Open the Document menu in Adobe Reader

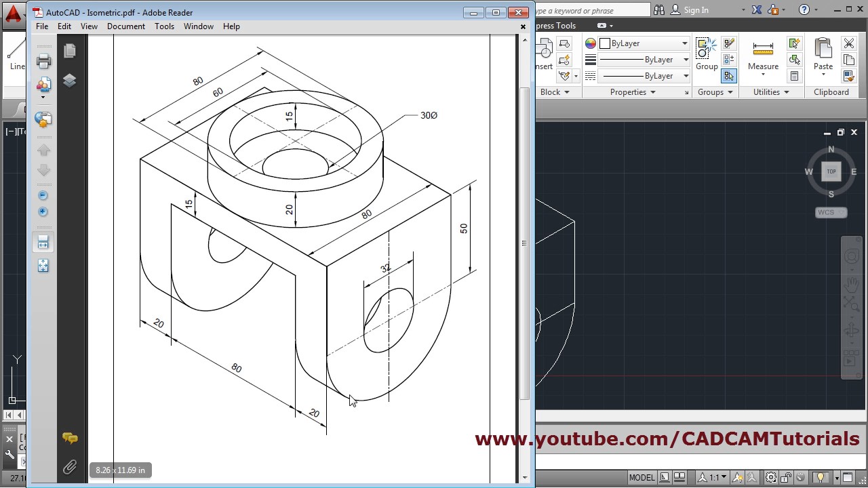tap(126, 26)
